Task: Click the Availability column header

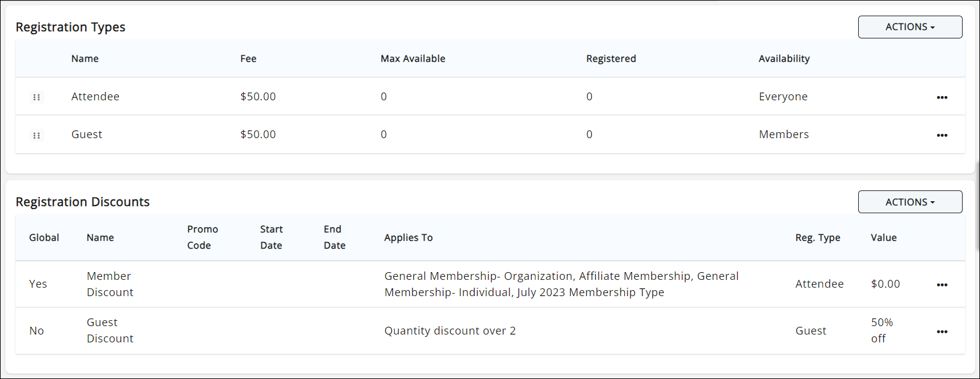Action: click(784, 59)
